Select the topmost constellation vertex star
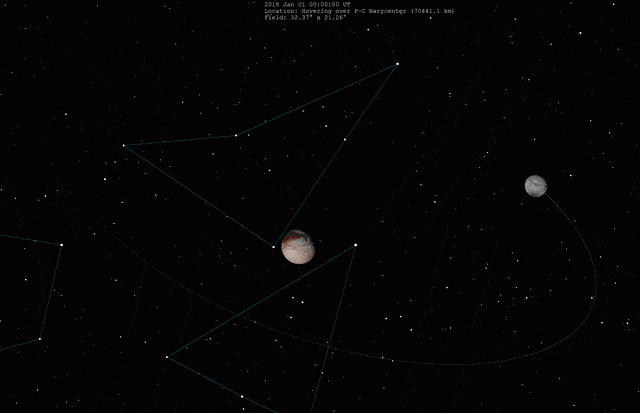The width and height of the screenshot is (640, 414). [397, 65]
